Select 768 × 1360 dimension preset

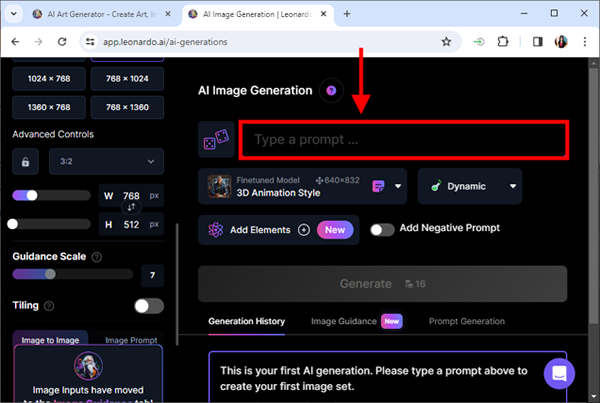click(127, 108)
